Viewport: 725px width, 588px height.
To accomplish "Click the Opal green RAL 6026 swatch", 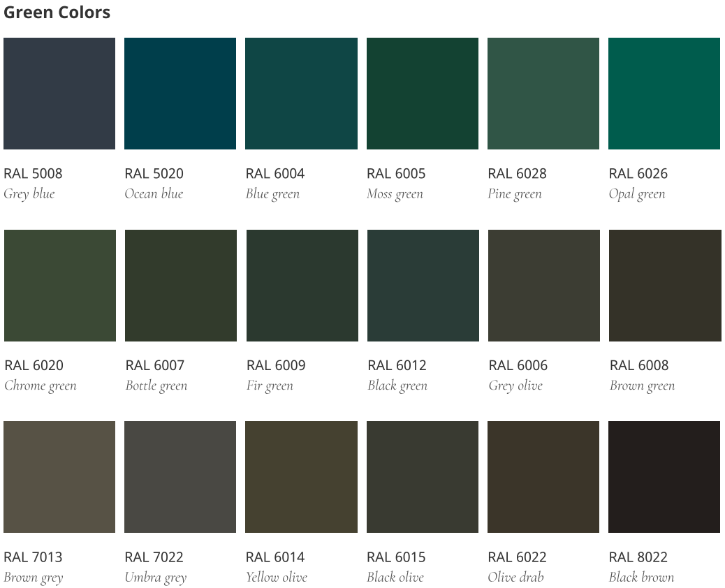I will pos(664,94).
